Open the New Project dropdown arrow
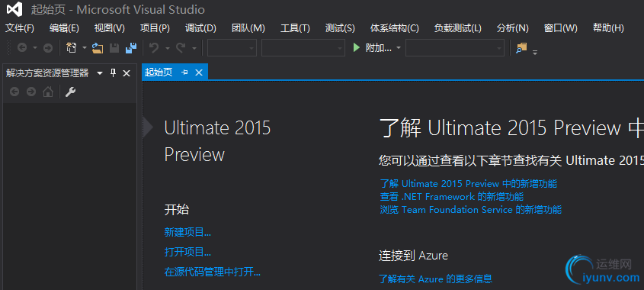The width and height of the screenshot is (644, 290). pos(85,48)
